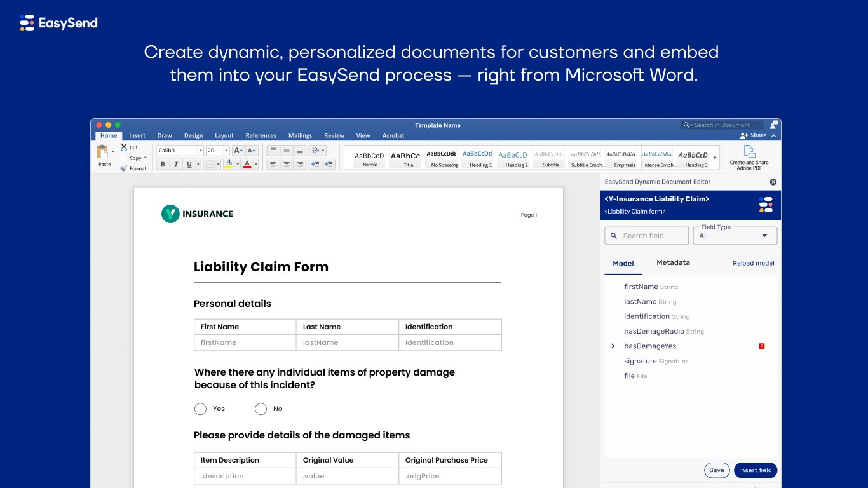
Task: Open the Review ribbon tab
Action: pos(334,135)
